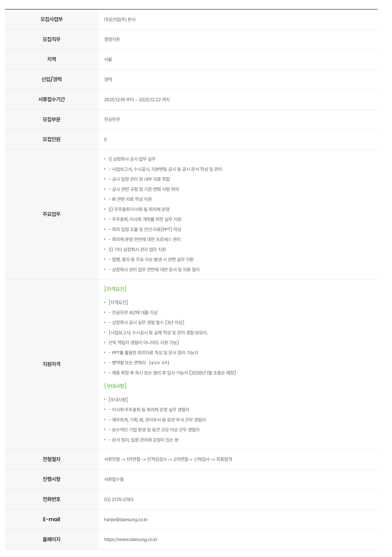Click the E-mail row label

tap(51, 519)
